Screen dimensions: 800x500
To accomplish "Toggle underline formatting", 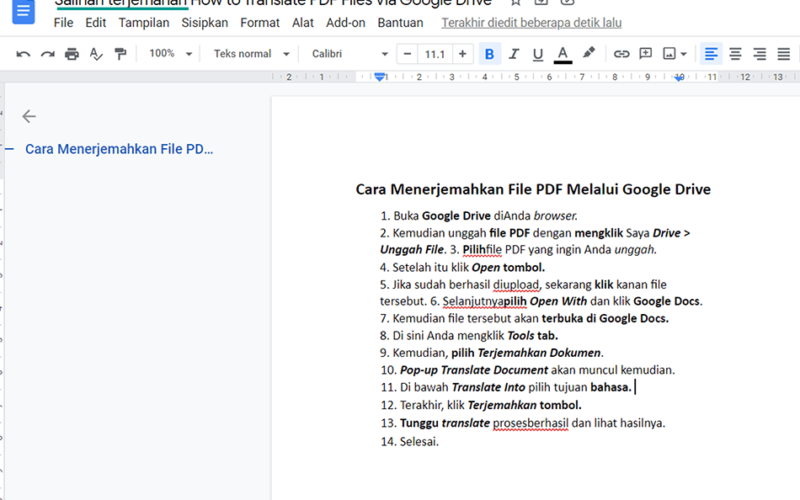I will coord(538,54).
